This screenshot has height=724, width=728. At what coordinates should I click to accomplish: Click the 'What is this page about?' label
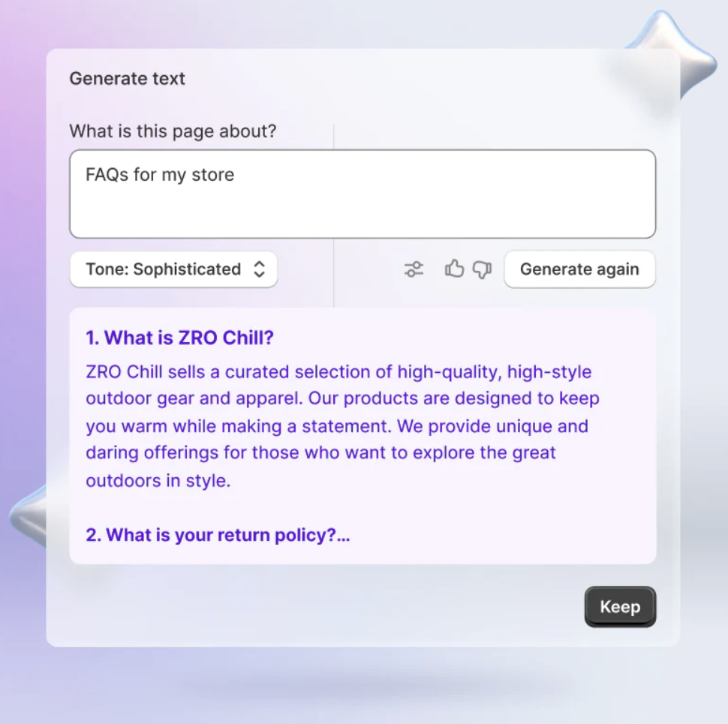pyautogui.click(x=173, y=131)
